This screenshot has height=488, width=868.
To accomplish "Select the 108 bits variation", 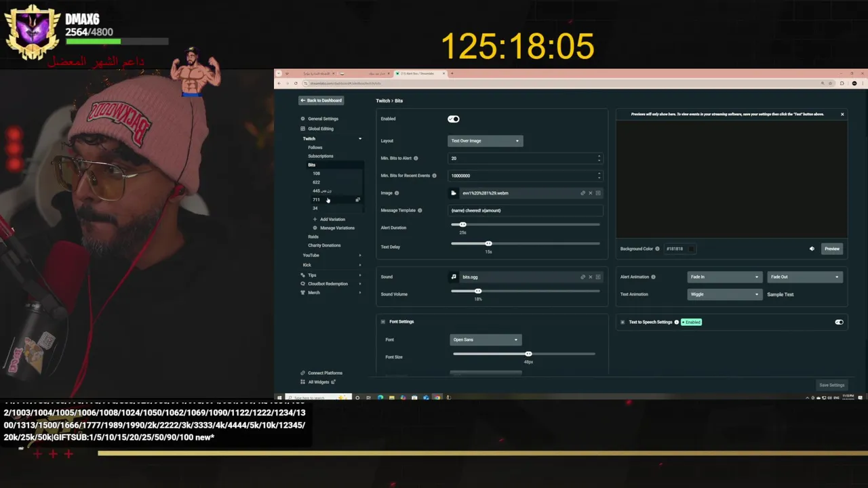I will tap(316, 174).
